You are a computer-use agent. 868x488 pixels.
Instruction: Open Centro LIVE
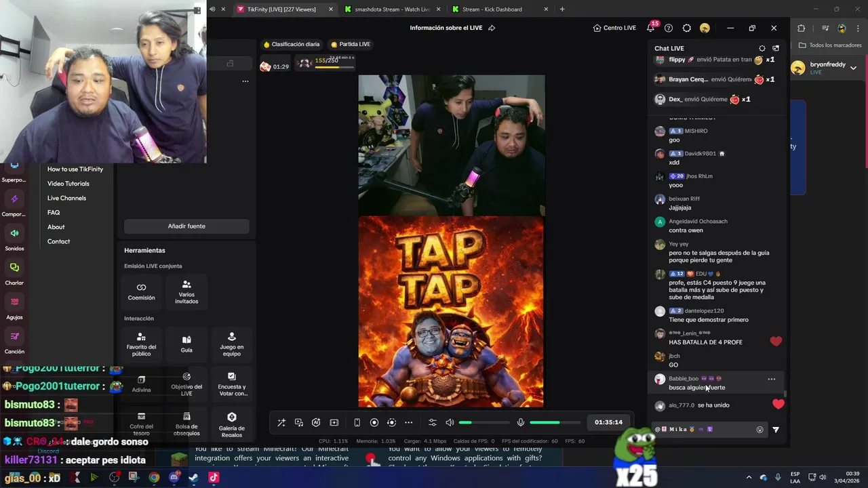[x=614, y=28]
